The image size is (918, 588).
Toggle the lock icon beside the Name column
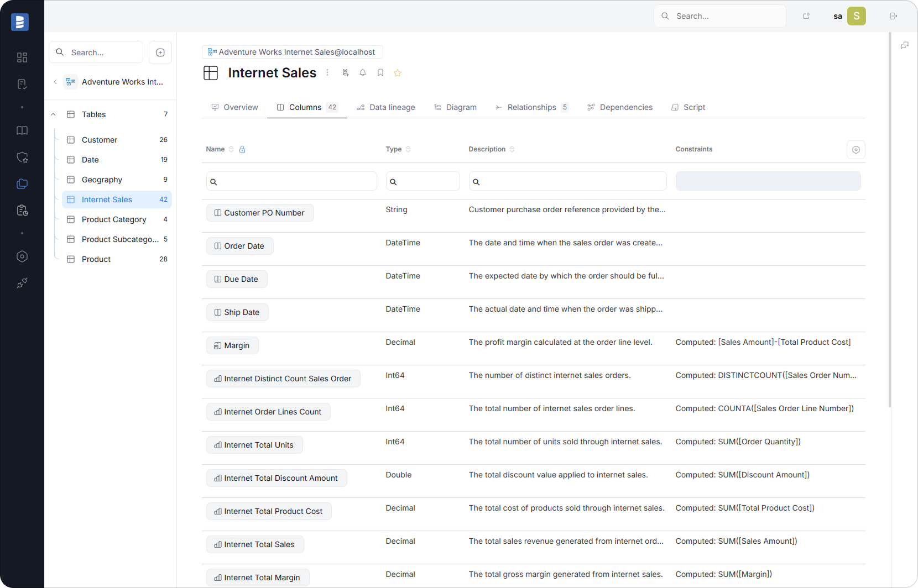[x=242, y=149]
